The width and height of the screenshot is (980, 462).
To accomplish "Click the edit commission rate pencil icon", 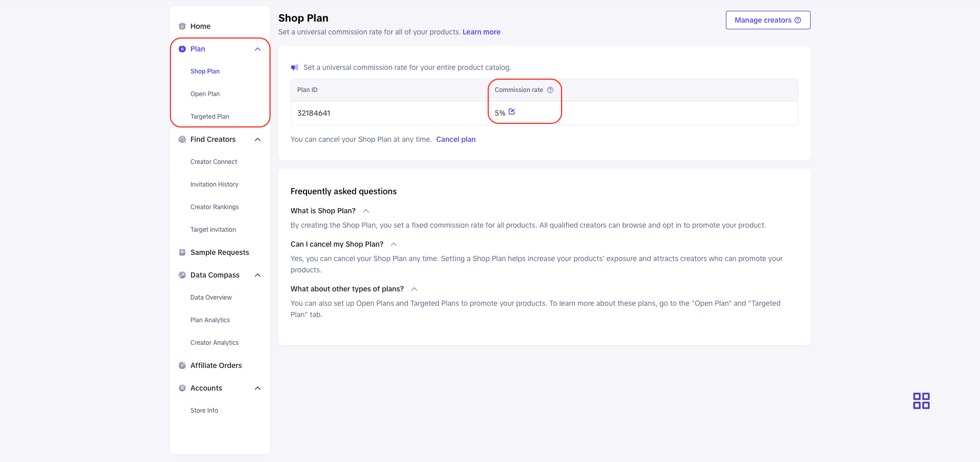I will [512, 112].
